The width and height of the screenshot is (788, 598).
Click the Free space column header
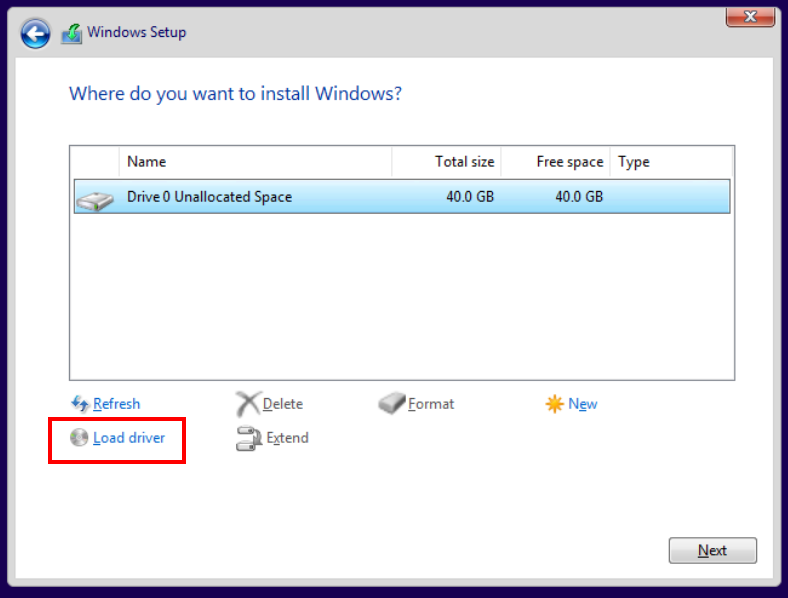(x=555, y=162)
